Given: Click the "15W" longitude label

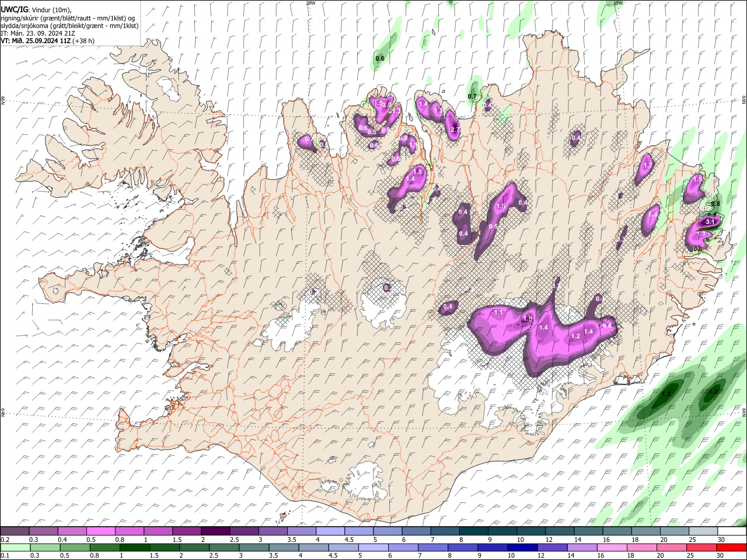Looking at the screenshot, I should (618, 3).
